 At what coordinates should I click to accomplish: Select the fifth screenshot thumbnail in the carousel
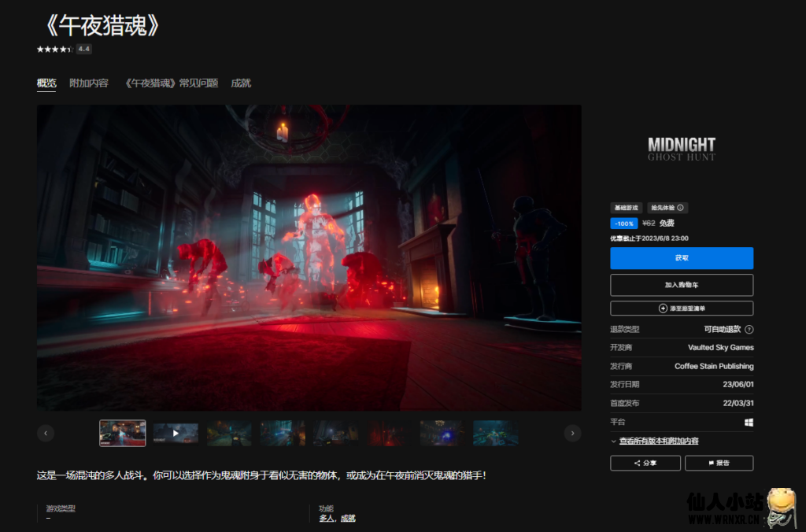336,434
